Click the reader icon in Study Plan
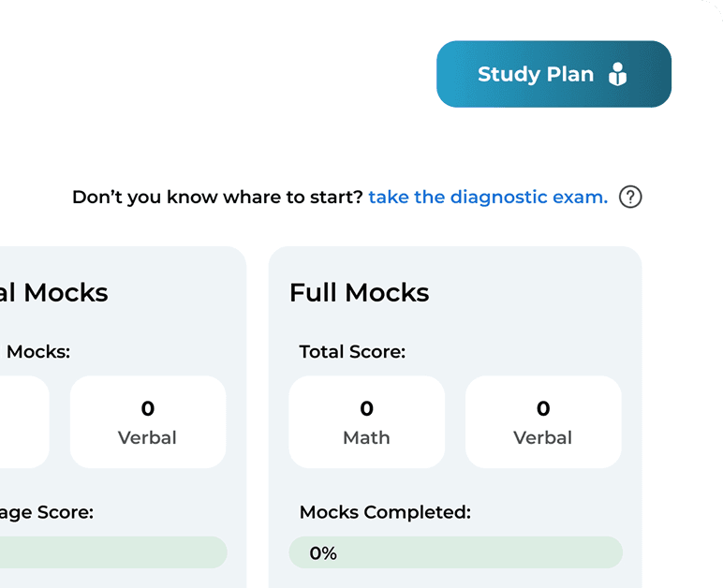This screenshot has height=588, width=723. click(617, 74)
